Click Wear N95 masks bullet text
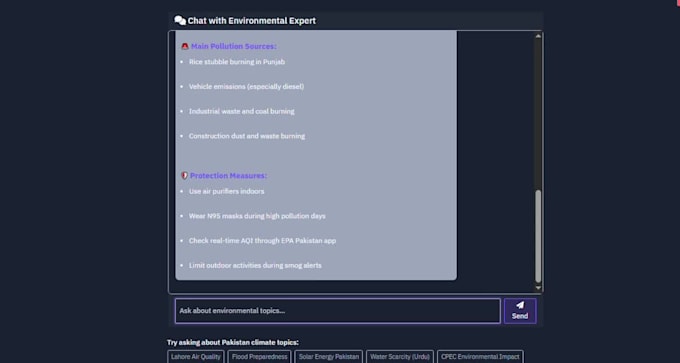Viewport: 680px width, 363px height. coord(257,216)
